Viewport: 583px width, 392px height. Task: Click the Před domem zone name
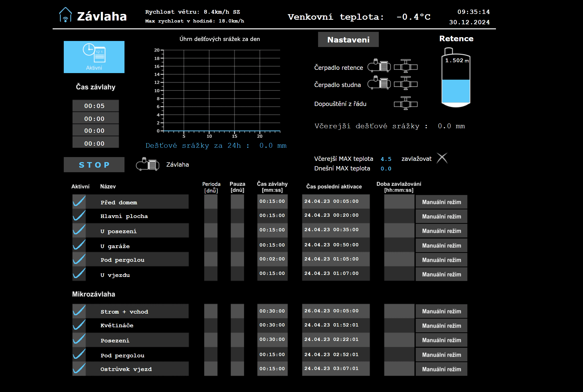(x=119, y=202)
